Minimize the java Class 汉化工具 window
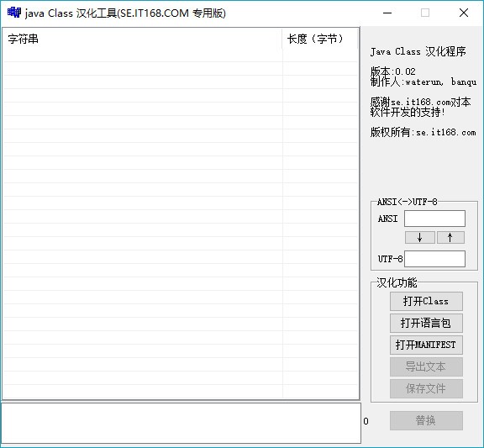This screenshot has height=448, width=484. (x=387, y=13)
